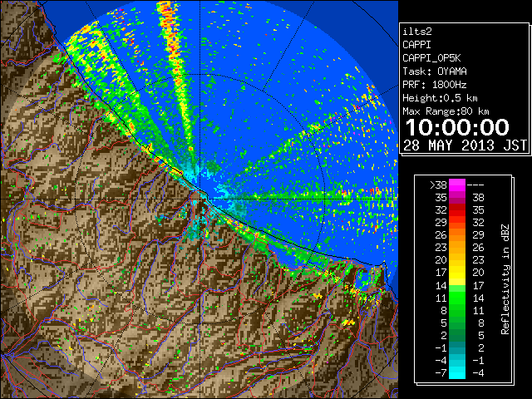This screenshot has width=532, height=399.
Task: Click the orange 26 dBZ legend color
Action: (x=457, y=234)
